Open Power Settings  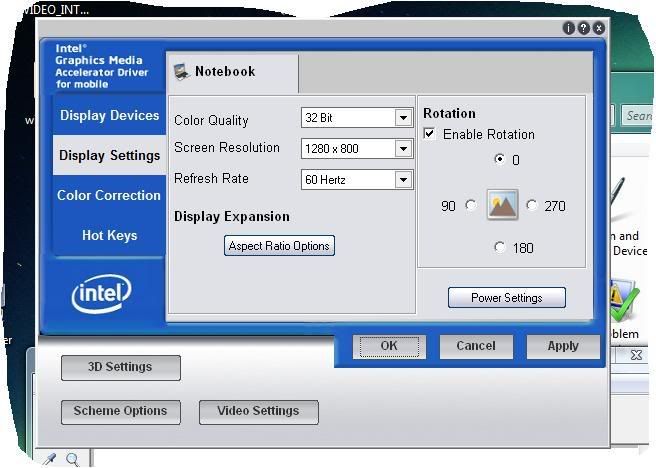coord(507,297)
